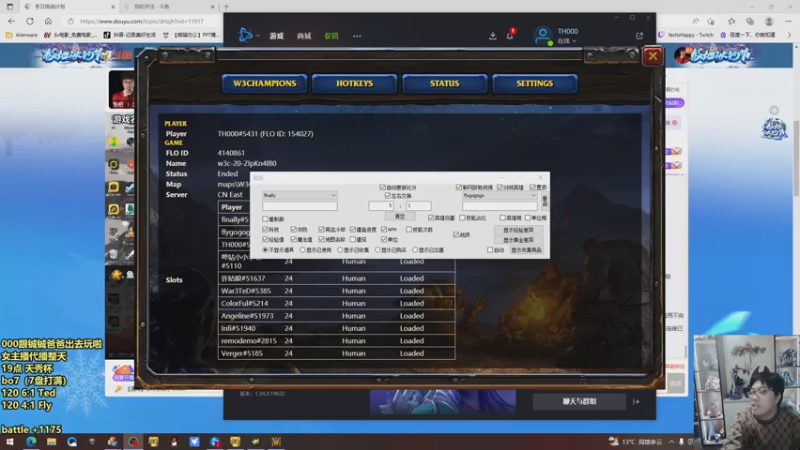
Task: Toggle the 自动 checkbox
Action: 496,250
